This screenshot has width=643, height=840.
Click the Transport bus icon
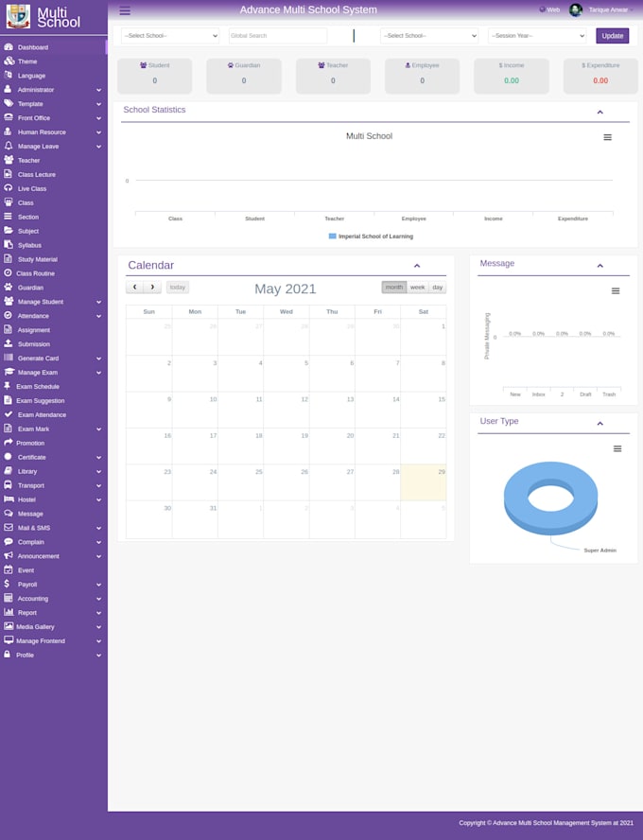click(x=8, y=485)
